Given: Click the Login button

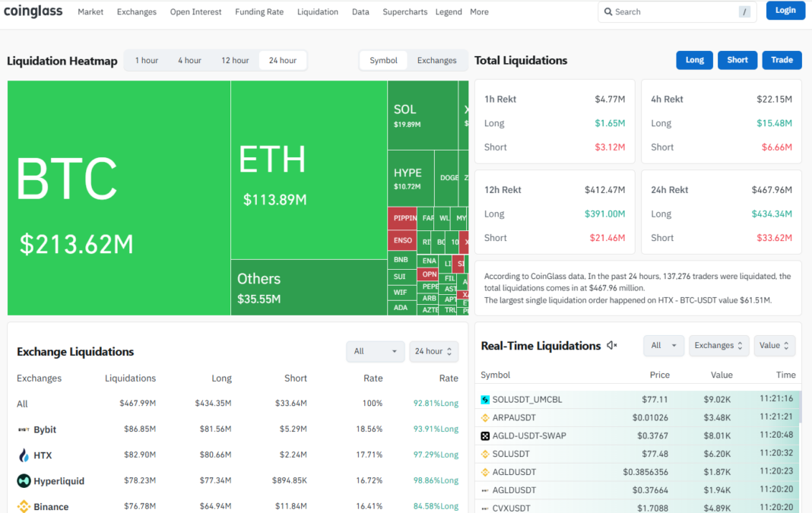Looking at the screenshot, I should 785,11.
